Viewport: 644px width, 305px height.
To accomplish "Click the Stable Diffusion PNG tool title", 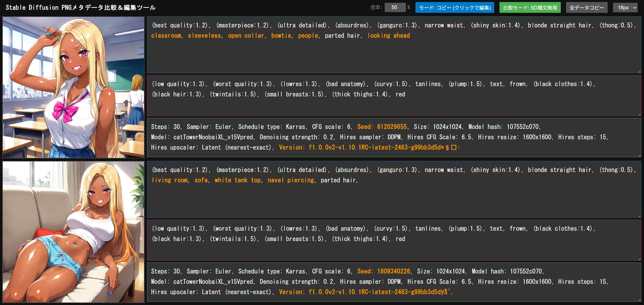I will 80,8.
